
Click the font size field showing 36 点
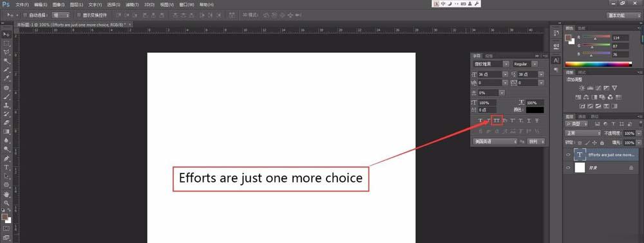pyautogui.click(x=490, y=75)
